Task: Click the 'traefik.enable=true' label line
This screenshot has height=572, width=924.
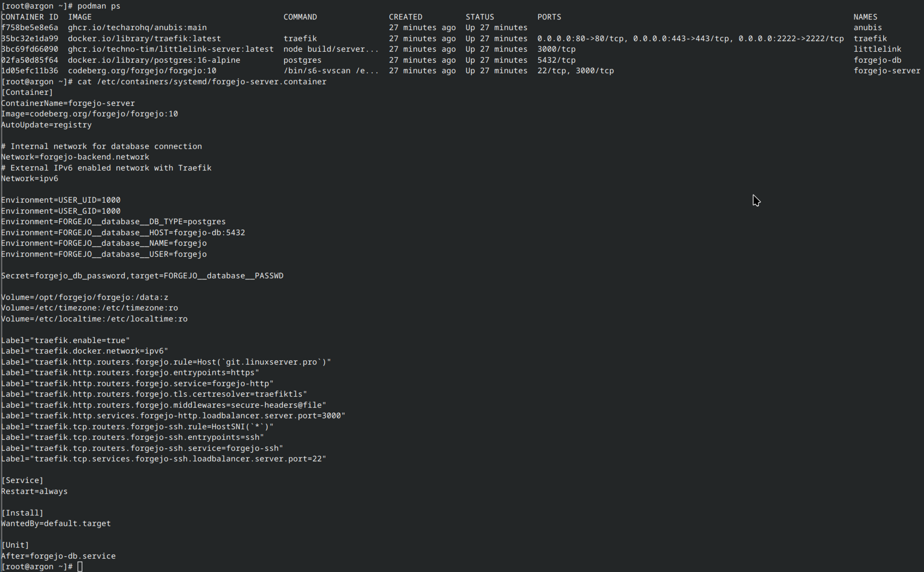Action: [x=66, y=341]
